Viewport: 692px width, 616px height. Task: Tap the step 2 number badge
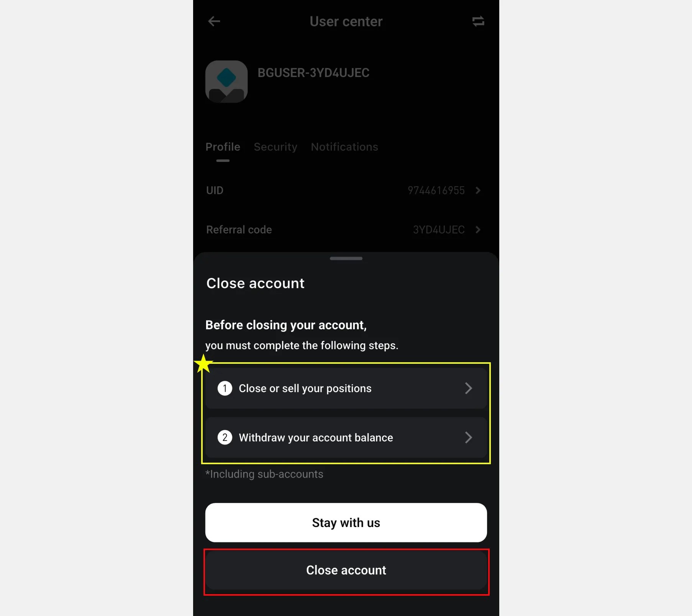click(225, 437)
